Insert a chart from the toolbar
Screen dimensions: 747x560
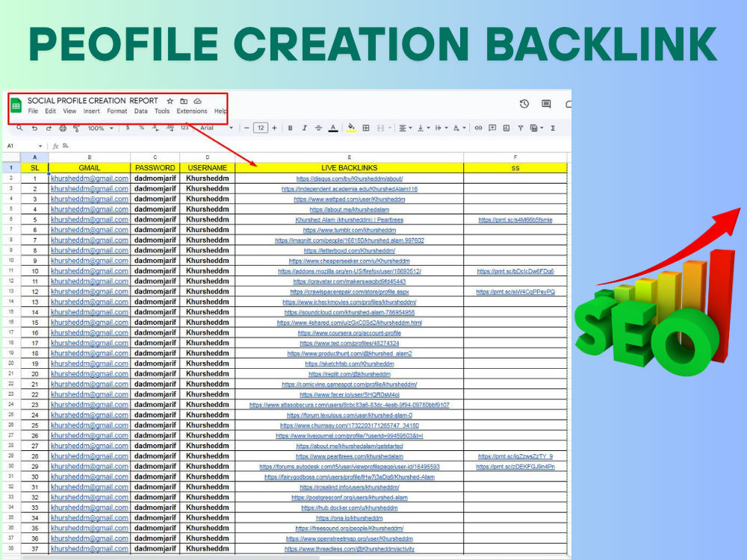(506, 128)
